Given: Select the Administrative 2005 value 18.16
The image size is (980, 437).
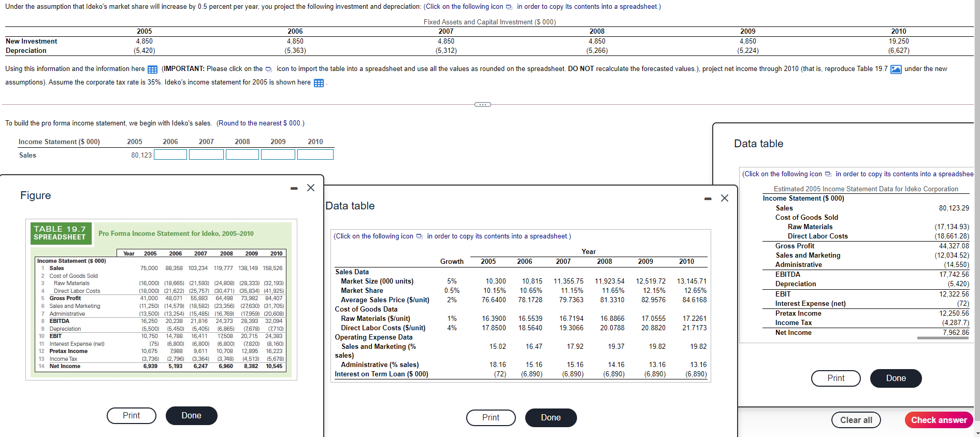Looking at the screenshot, I should [x=498, y=364].
